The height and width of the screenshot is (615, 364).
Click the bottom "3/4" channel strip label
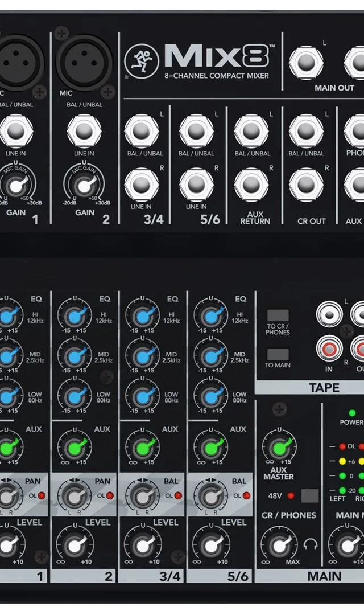(x=169, y=576)
